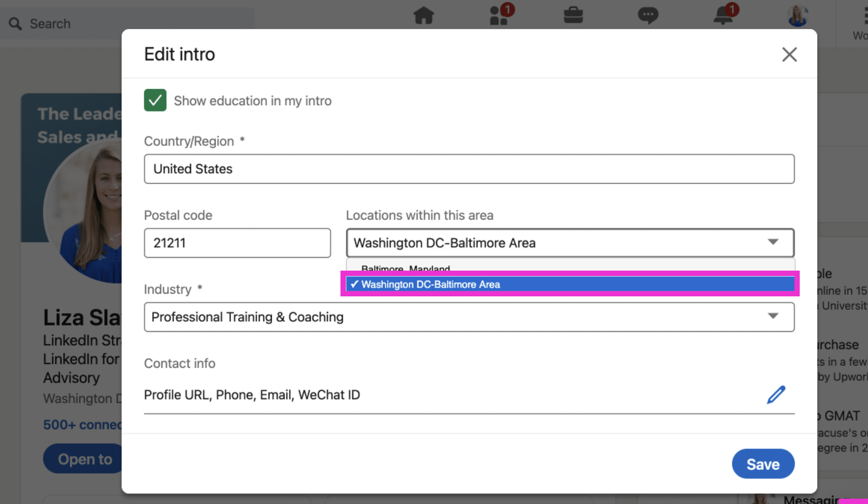Open the profile menu via the avatar icon
This screenshot has height=504, width=868.
pyautogui.click(x=797, y=16)
